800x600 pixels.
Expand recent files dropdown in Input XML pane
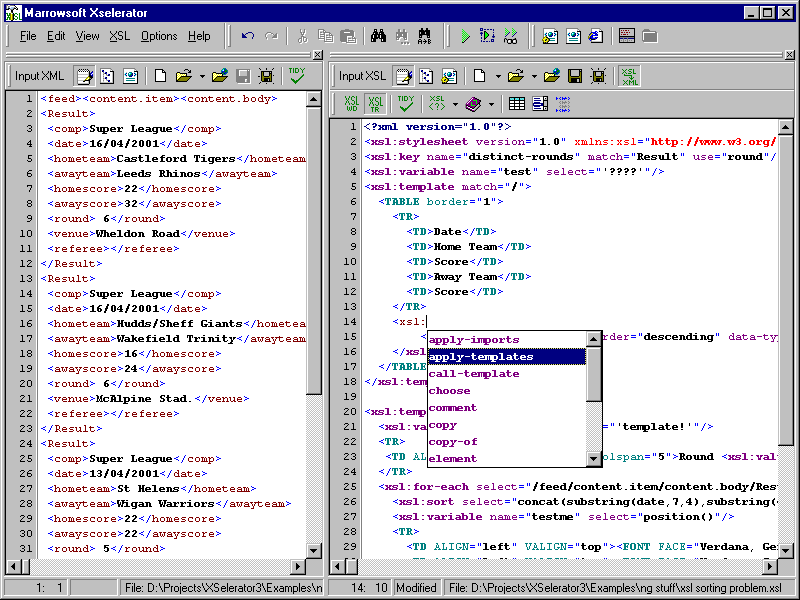click(x=202, y=77)
